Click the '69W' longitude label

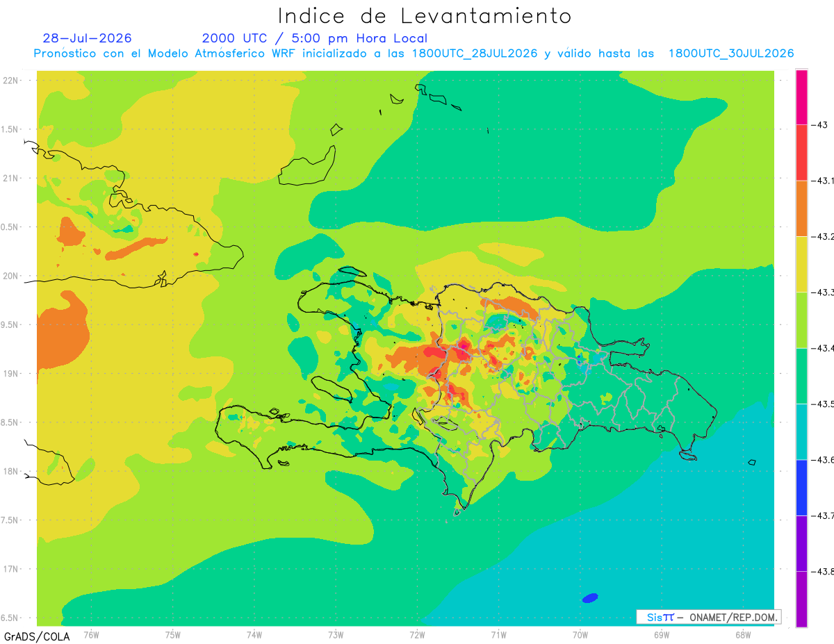[x=662, y=634]
